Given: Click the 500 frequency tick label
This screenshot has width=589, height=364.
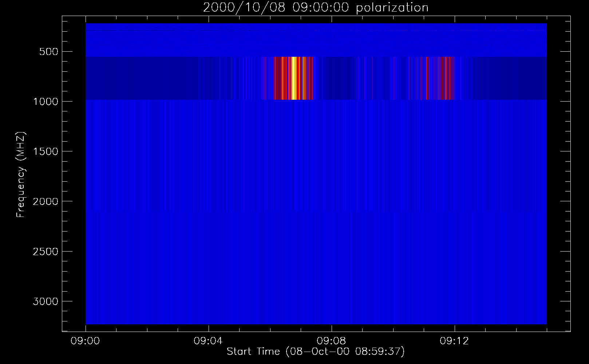Looking at the screenshot, I should pyautogui.click(x=49, y=52).
